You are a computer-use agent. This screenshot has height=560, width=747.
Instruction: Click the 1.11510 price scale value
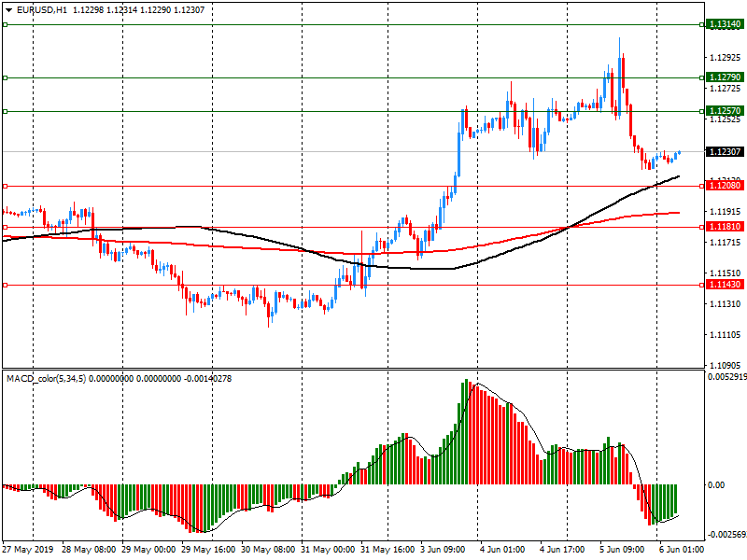click(x=726, y=273)
